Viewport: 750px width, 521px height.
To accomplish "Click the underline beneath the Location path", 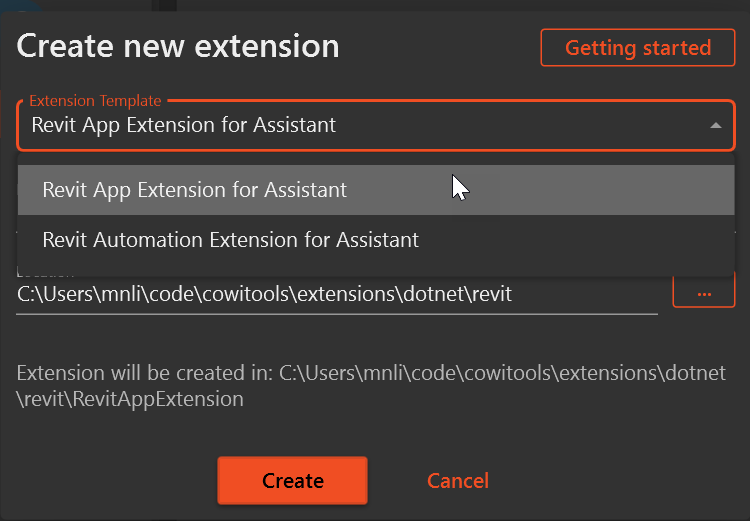I will pos(336,312).
